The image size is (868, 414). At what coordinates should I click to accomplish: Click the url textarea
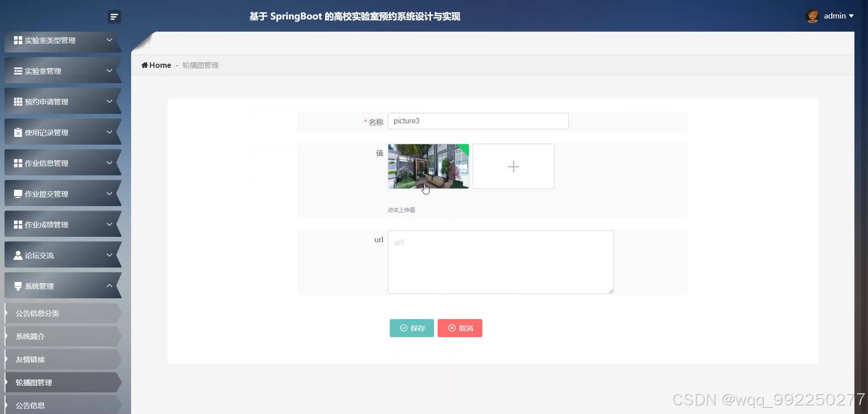click(500, 262)
